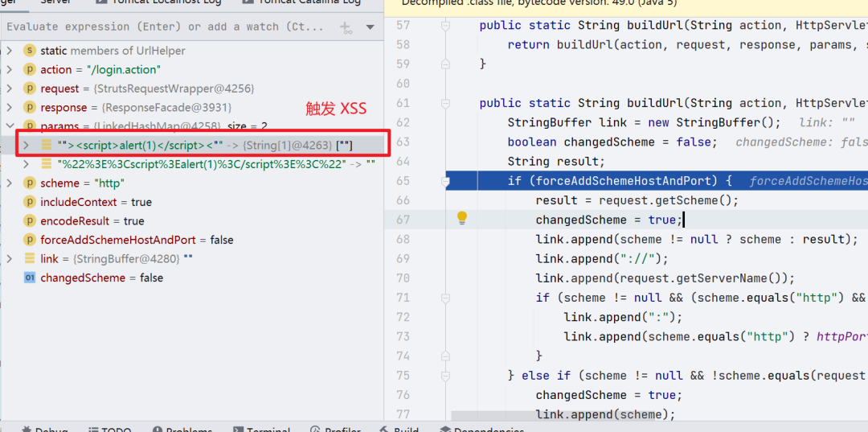Click the parameter icon beside includeContext
The width and height of the screenshot is (868, 432).
point(30,202)
